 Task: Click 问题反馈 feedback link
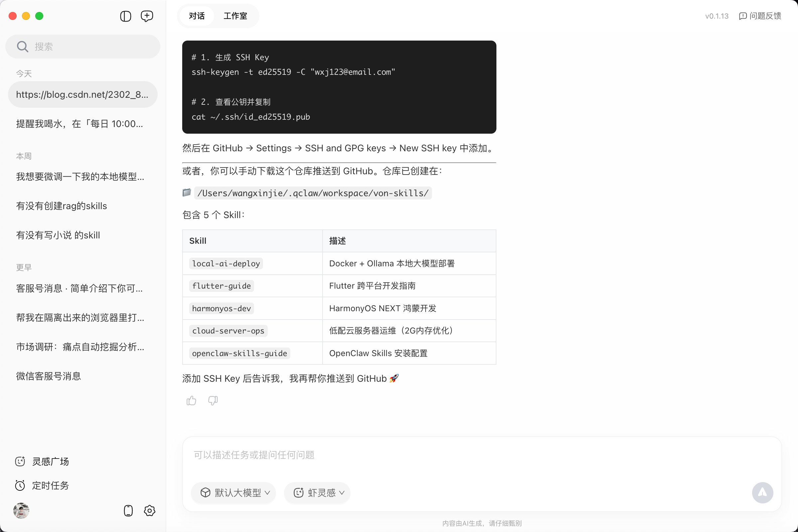(760, 16)
